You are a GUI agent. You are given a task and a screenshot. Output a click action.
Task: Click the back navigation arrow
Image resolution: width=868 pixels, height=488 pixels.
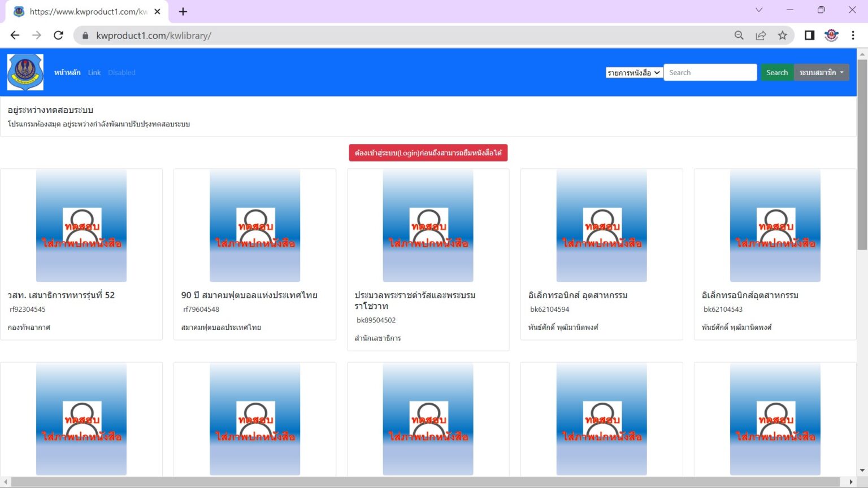tap(14, 35)
